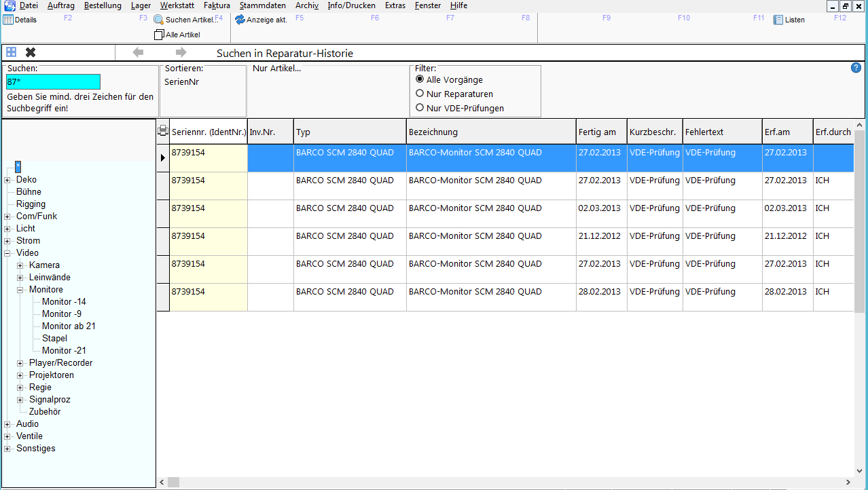
Task: Click the Nur Artikel... label
Action: [x=276, y=68]
